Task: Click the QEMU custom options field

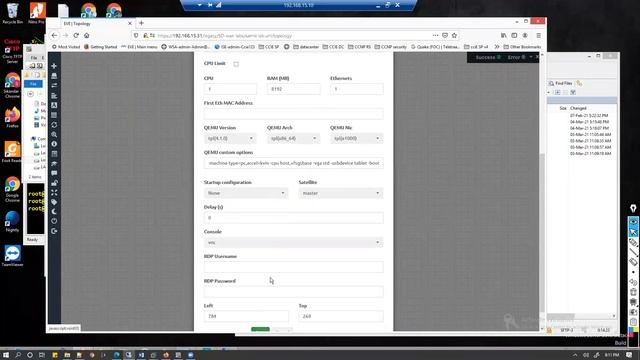Action: point(293,163)
